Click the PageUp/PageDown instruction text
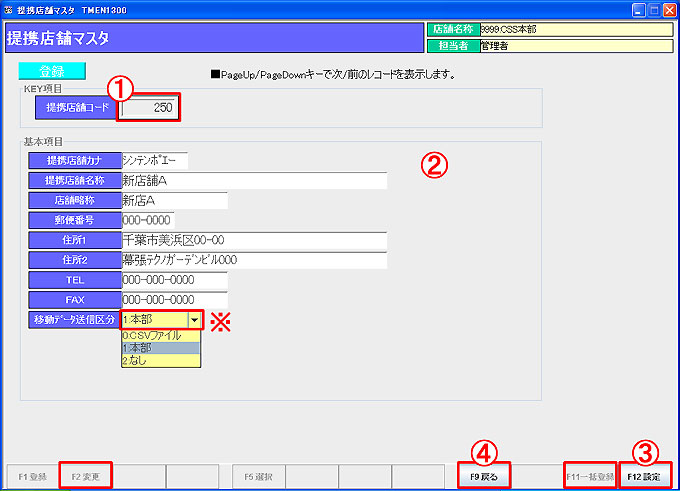The image size is (680, 491). (333, 75)
